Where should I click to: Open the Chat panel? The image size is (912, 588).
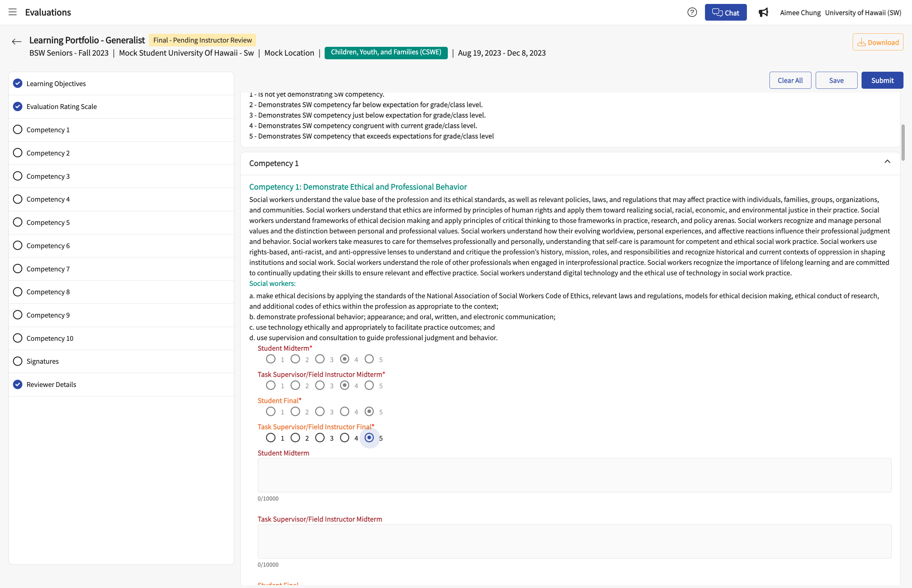click(x=726, y=12)
